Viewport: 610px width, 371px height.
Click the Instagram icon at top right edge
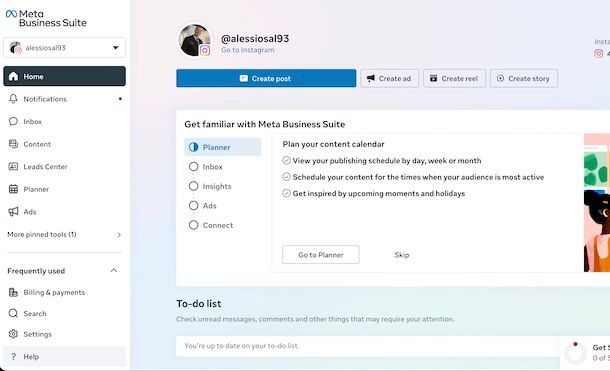pyautogui.click(x=599, y=54)
